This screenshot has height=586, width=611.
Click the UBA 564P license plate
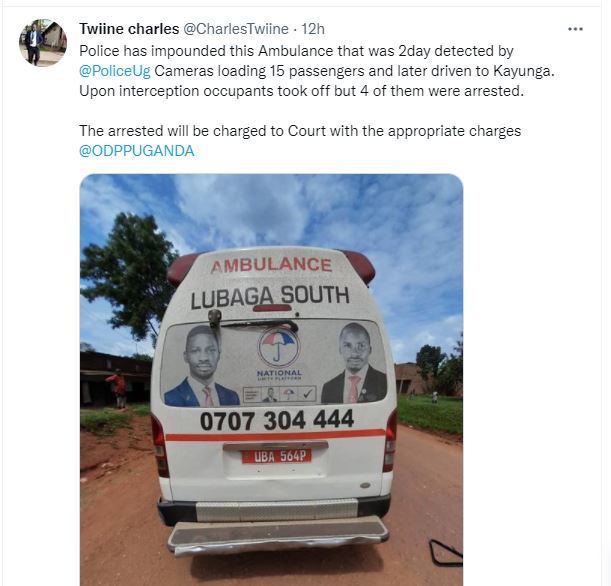point(276,456)
